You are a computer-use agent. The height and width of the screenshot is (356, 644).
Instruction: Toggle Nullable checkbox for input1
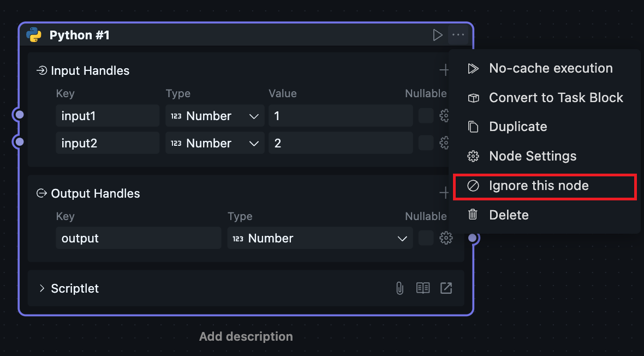pos(426,116)
